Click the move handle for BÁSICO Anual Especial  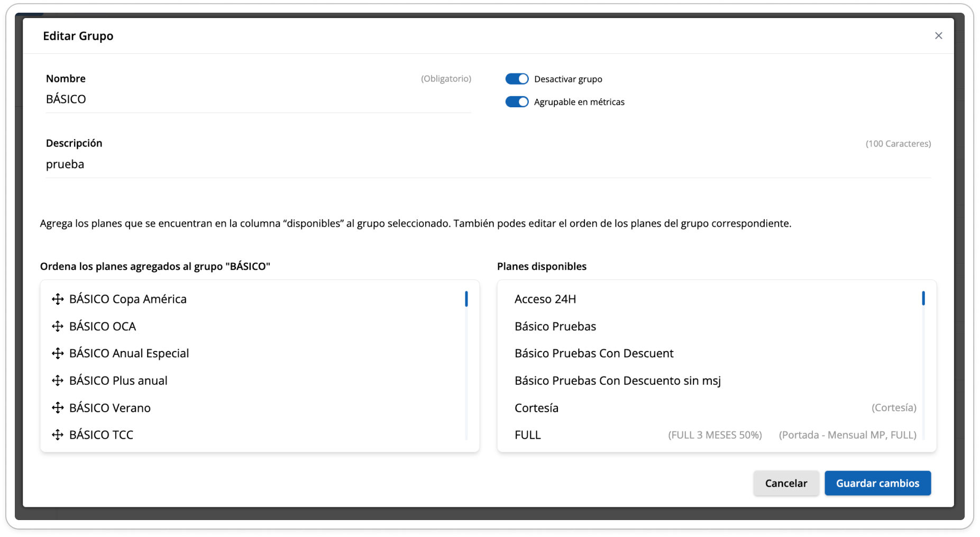coord(58,354)
